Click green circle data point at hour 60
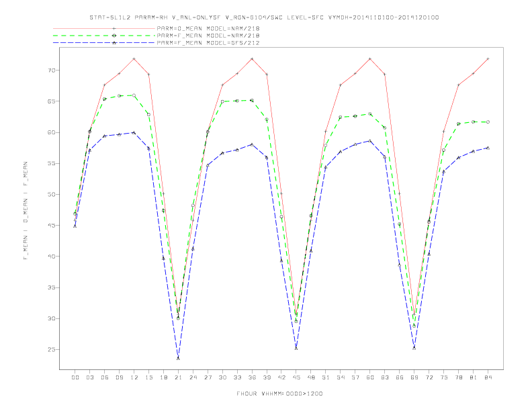 370,114
